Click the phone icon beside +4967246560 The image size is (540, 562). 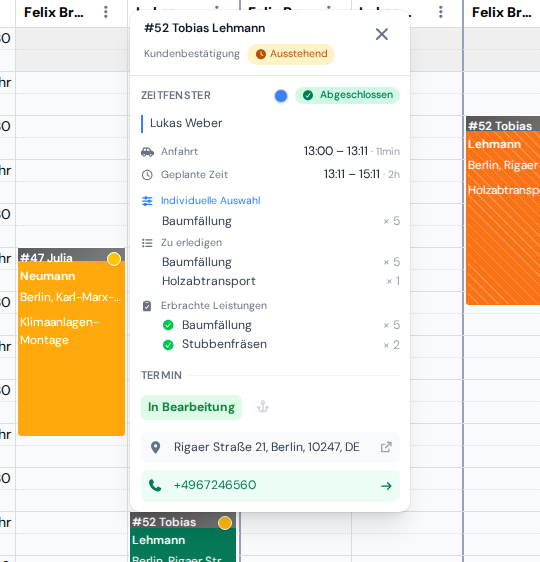click(155, 485)
